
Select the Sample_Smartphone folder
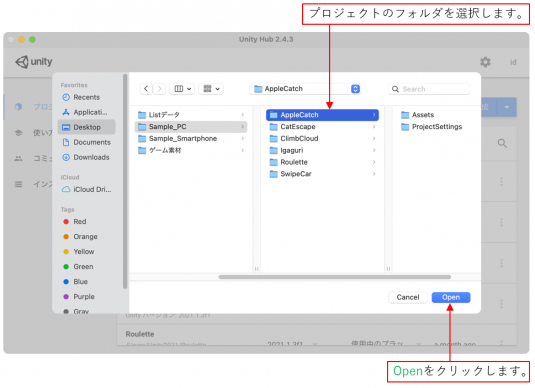[x=191, y=139]
